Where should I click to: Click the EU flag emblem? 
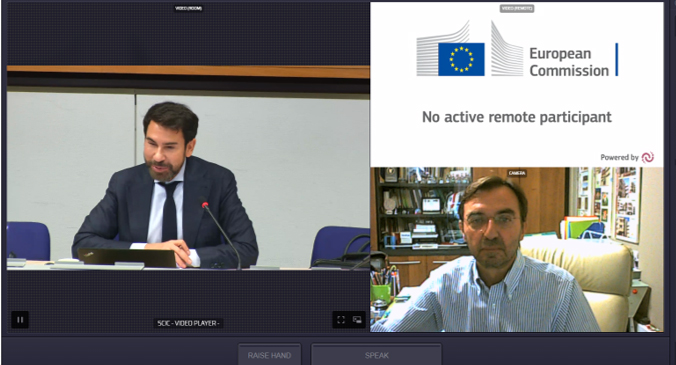[x=461, y=59]
